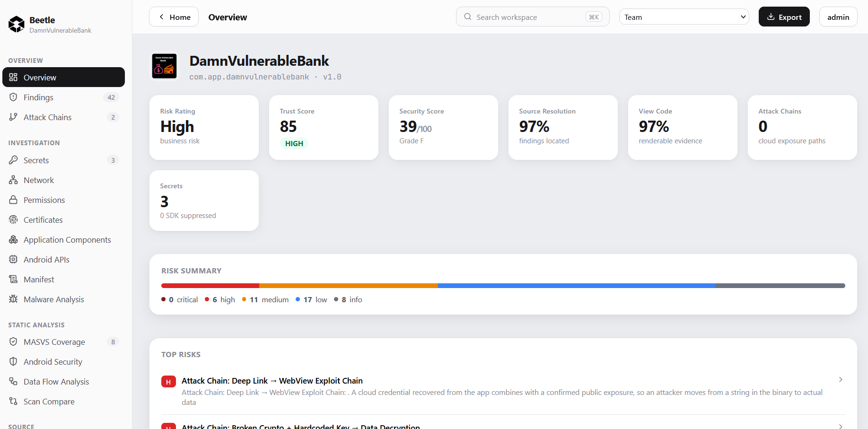868x429 pixels.
Task: Click the Findings shield icon
Action: pyautogui.click(x=13, y=97)
